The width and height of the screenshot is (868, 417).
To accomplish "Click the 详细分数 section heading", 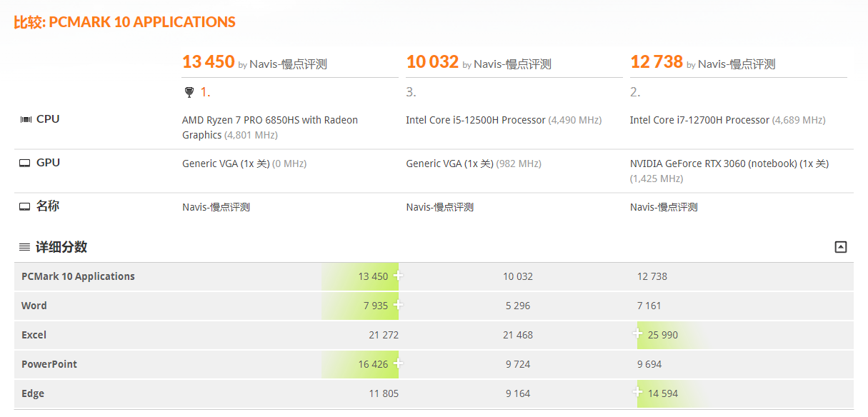I will pyautogui.click(x=61, y=247).
